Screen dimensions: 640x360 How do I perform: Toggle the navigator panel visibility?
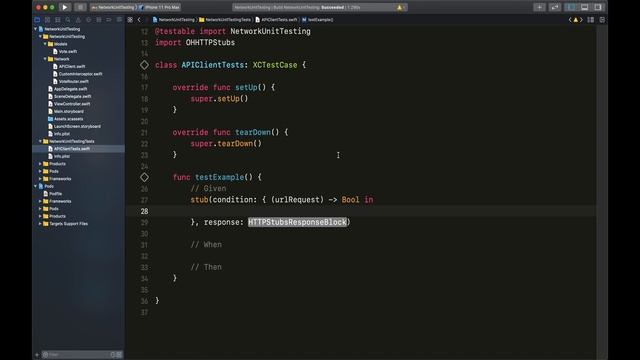coord(571,7)
